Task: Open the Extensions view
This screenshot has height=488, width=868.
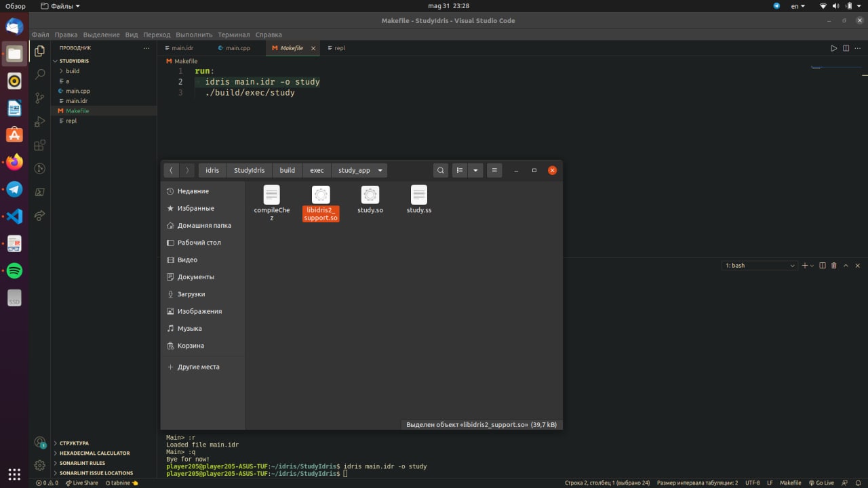Action: coord(40,145)
